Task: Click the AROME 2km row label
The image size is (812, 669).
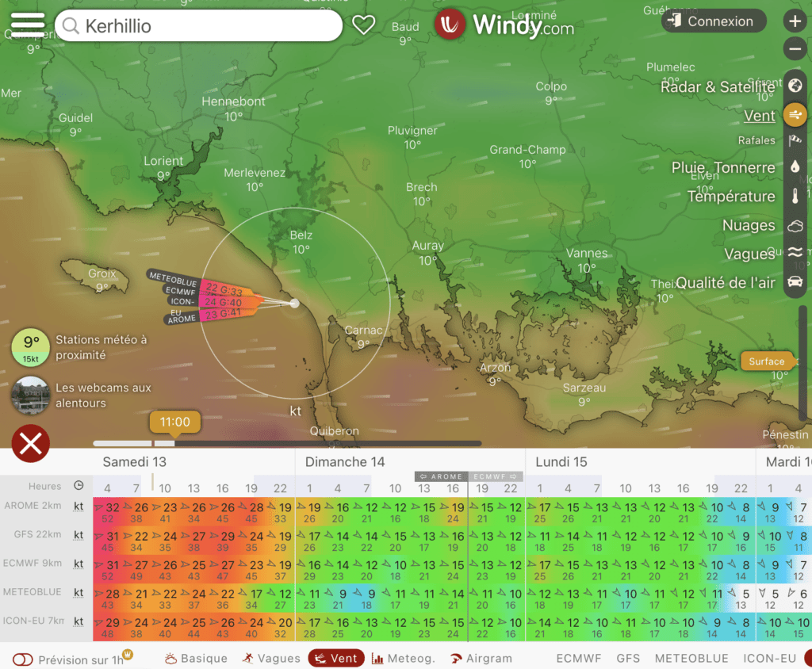Action: click(32, 506)
